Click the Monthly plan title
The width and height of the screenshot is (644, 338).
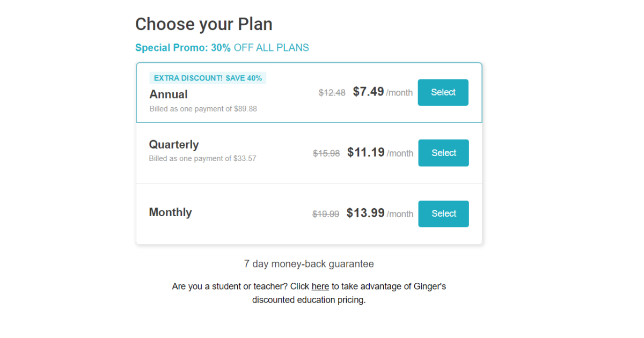tap(170, 212)
